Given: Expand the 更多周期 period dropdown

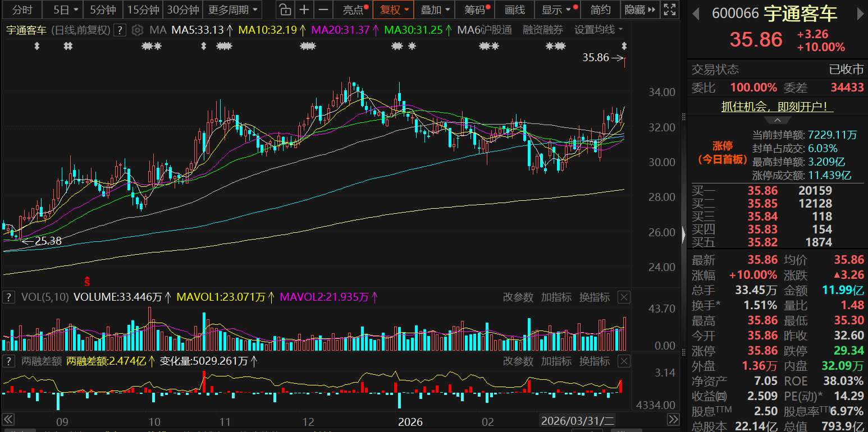Looking at the screenshot, I should pos(232,10).
